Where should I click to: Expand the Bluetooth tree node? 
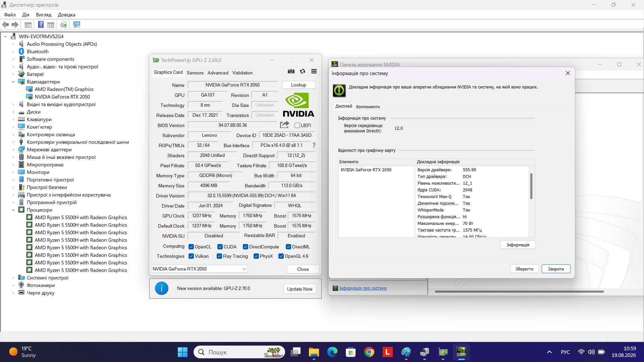click(13, 52)
